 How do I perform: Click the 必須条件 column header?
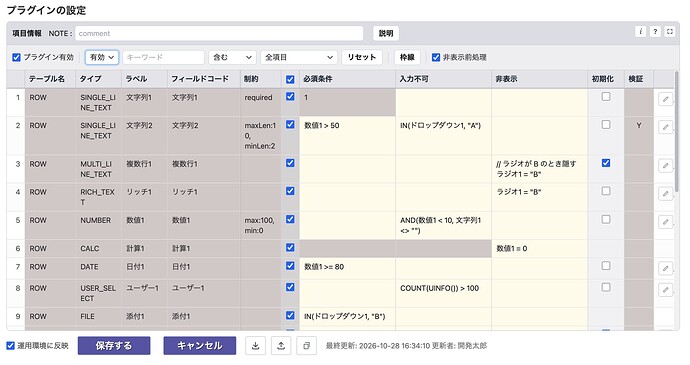[x=348, y=79]
